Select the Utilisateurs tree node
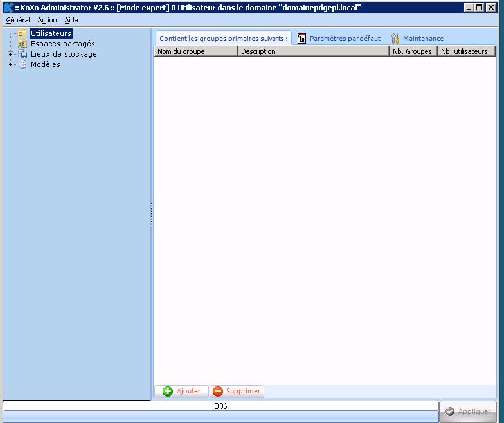The width and height of the screenshot is (504, 423). (x=51, y=33)
